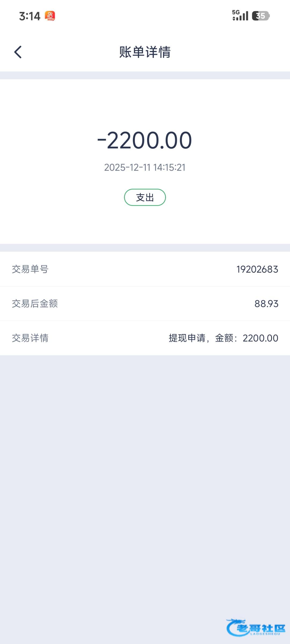Select 2200.00 in the 交易详情 row
Screen dimensions: 290x644
(x=260, y=338)
